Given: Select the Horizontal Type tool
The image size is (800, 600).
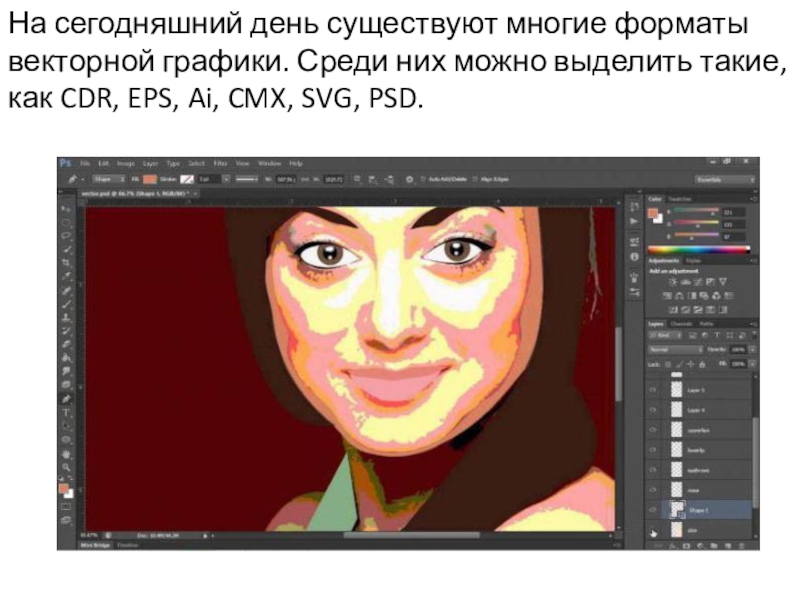Looking at the screenshot, I should click(66, 412).
